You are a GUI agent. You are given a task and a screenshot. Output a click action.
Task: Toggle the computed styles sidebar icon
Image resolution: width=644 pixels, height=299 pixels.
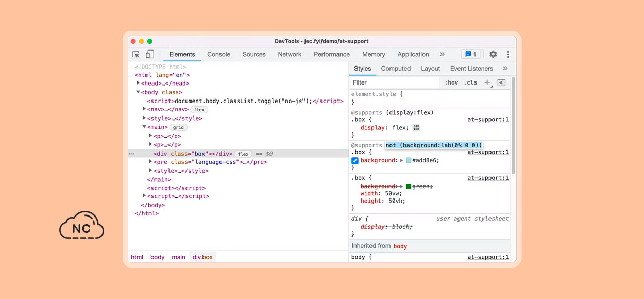[x=501, y=82]
